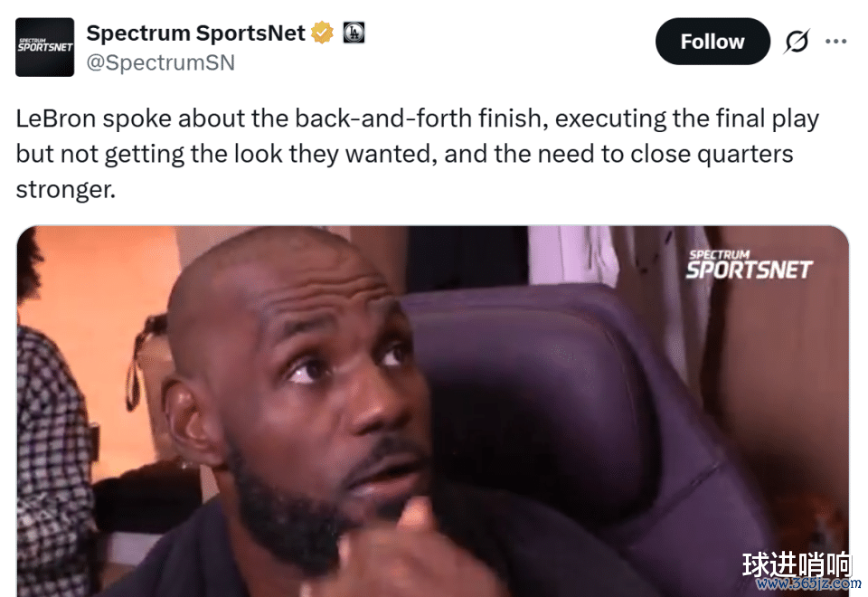868x597 pixels.
Task: Open the Spectrum SportsNet profile avatar
Action: (x=45, y=47)
